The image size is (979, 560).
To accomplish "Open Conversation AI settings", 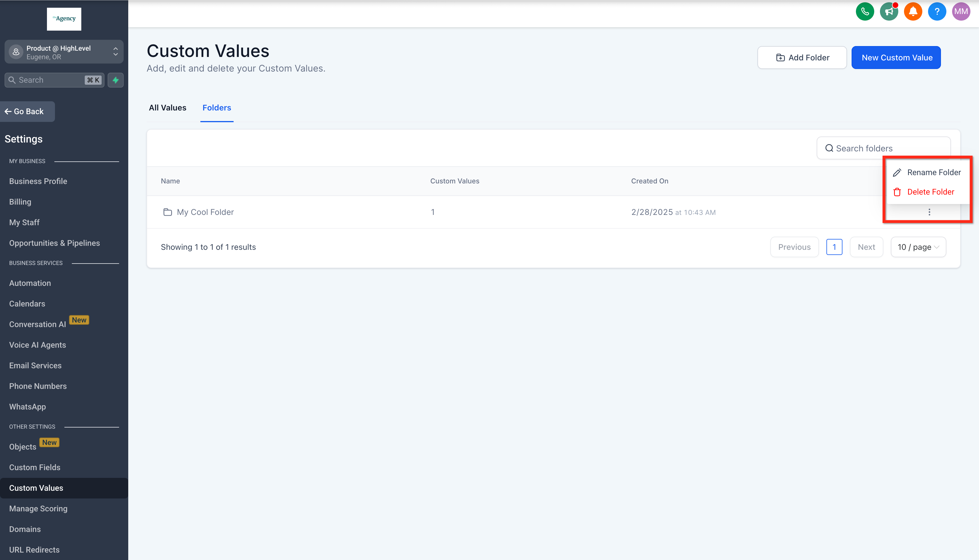I will (38, 324).
